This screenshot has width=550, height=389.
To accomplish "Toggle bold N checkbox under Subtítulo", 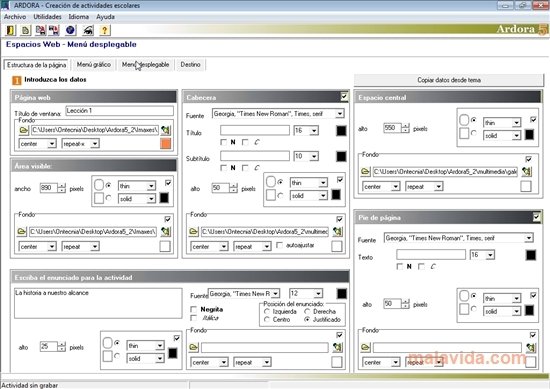I will (223, 168).
